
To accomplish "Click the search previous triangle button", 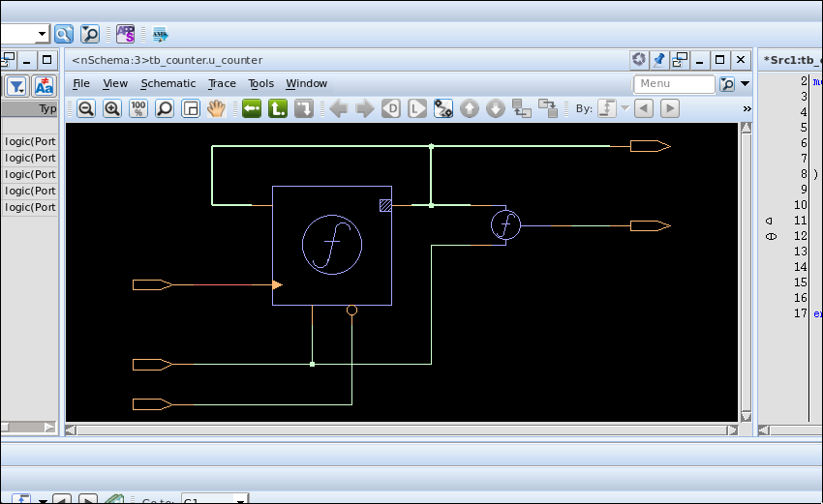I will point(644,109).
